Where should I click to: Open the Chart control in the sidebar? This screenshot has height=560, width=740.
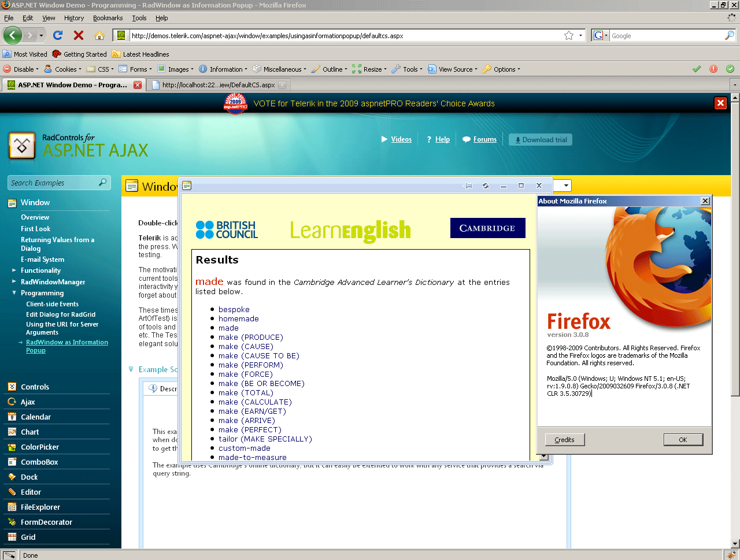click(x=30, y=432)
